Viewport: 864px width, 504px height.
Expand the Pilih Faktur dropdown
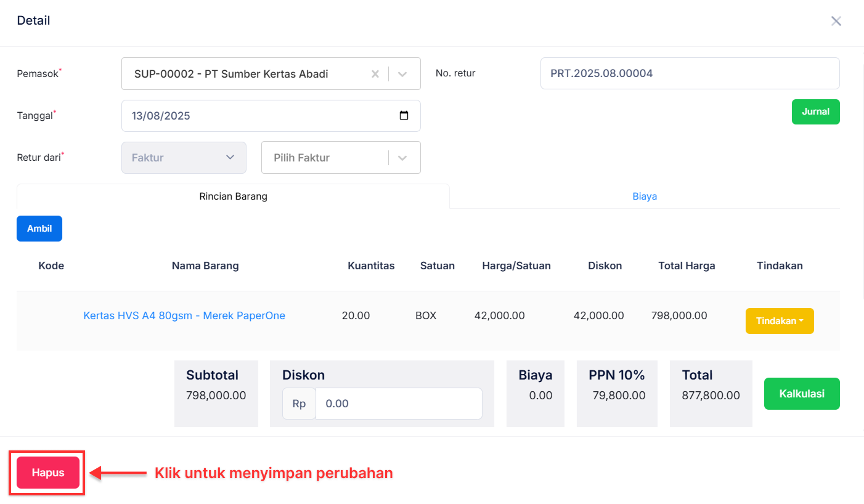coord(402,157)
